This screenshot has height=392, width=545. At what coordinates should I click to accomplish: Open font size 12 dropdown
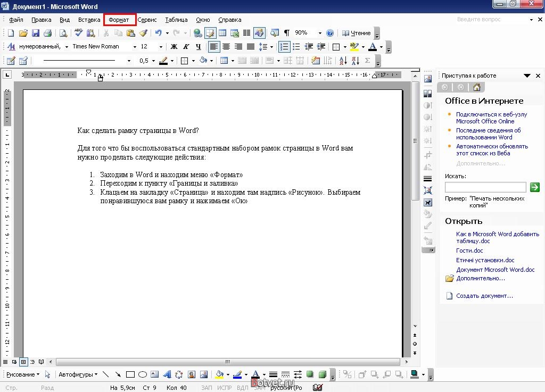pyautogui.click(x=161, y=46)
